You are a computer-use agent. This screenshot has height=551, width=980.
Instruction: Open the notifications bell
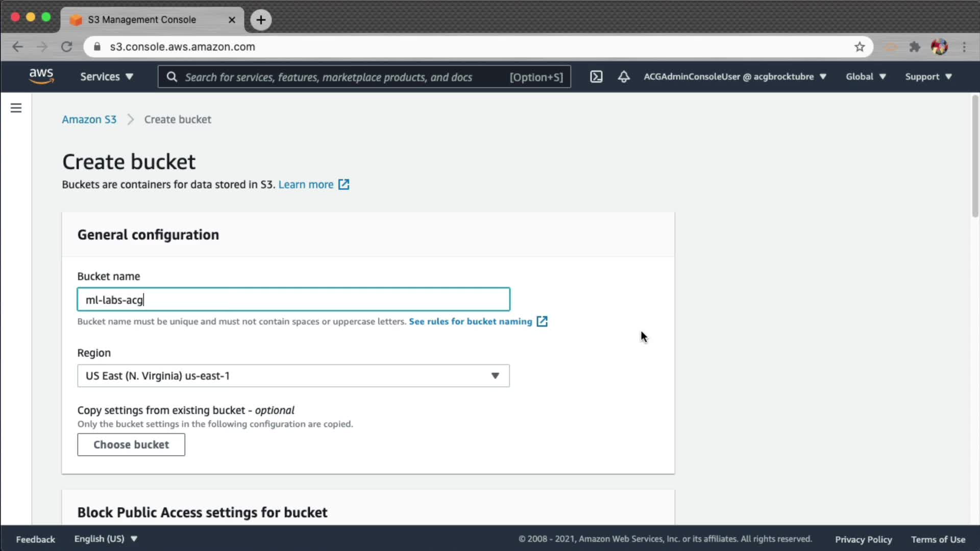(623, 77)
